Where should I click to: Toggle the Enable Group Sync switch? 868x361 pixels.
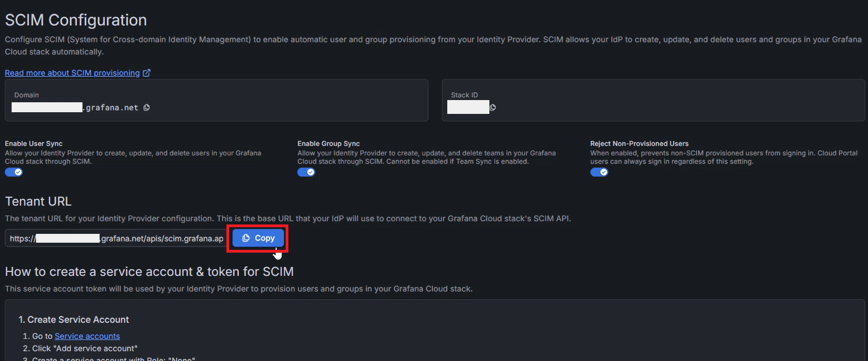tap(306, 172)
